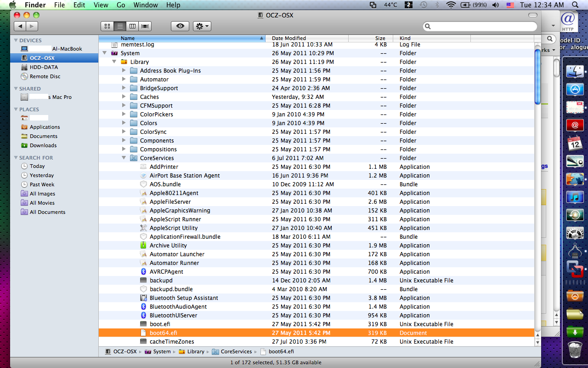Open the Go menu

click(121, 5)
